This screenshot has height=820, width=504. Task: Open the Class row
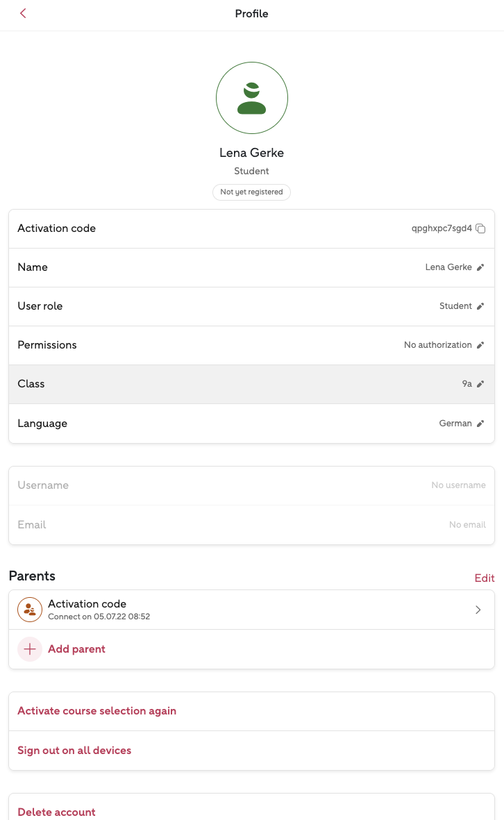coord(208,384)
